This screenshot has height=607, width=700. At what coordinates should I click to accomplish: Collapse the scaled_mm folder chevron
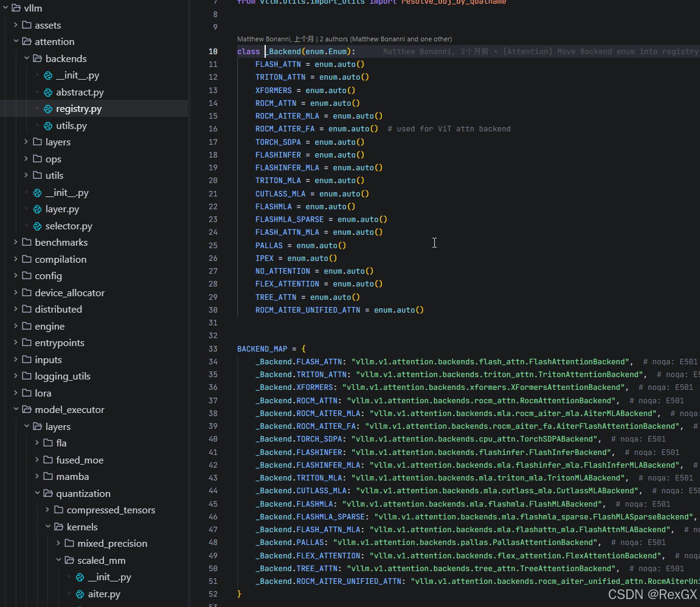tap(59, 560)
